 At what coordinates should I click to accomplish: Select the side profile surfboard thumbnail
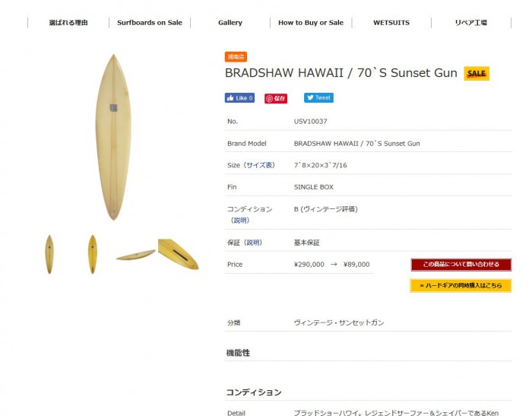[x=136, y=255]
